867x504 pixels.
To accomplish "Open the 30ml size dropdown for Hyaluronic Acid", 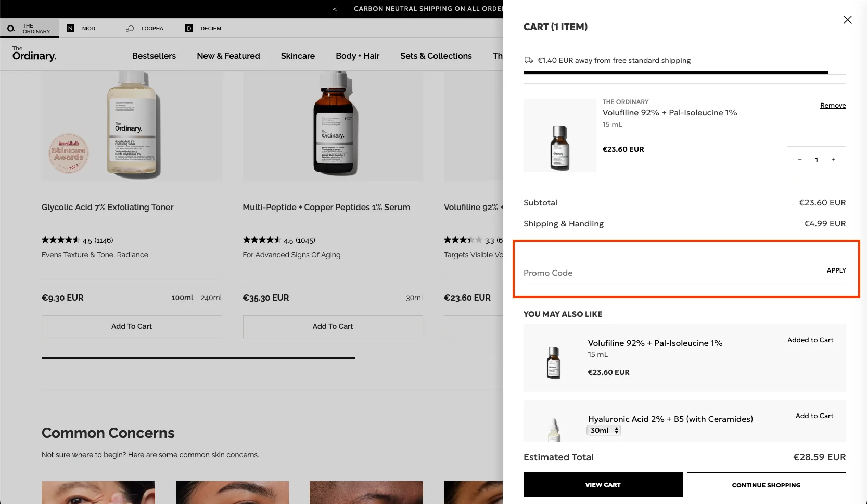I will point(604,430).
